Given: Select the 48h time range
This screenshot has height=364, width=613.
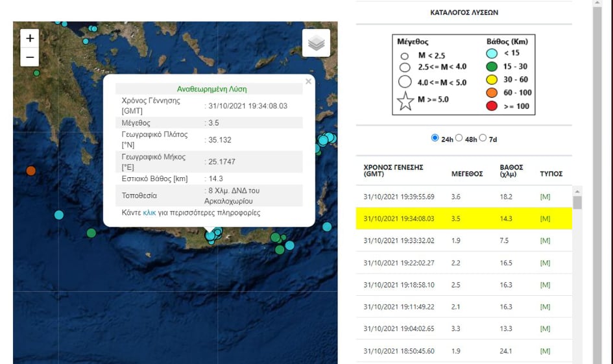Looking at the screenshot, I should (x=459, y=138).
